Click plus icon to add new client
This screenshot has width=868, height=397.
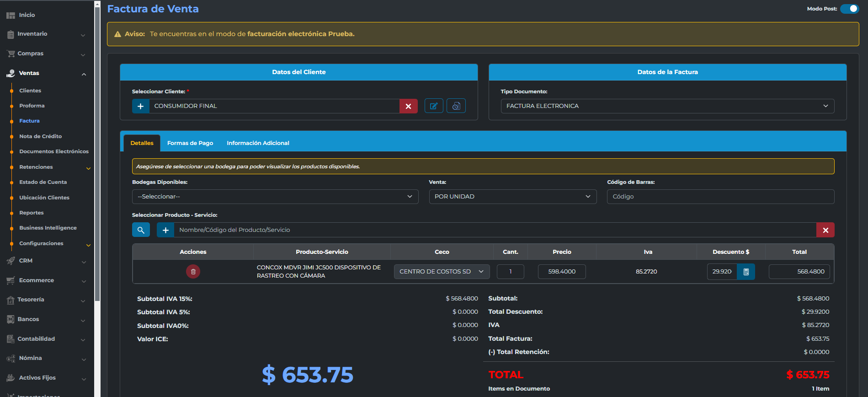[141, 106]
